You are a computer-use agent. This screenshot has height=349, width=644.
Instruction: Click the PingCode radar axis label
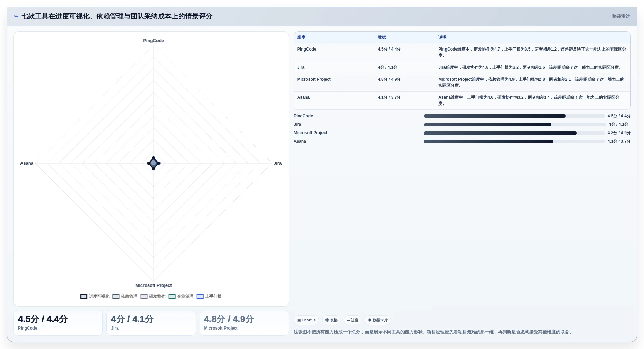click(153, 41)
